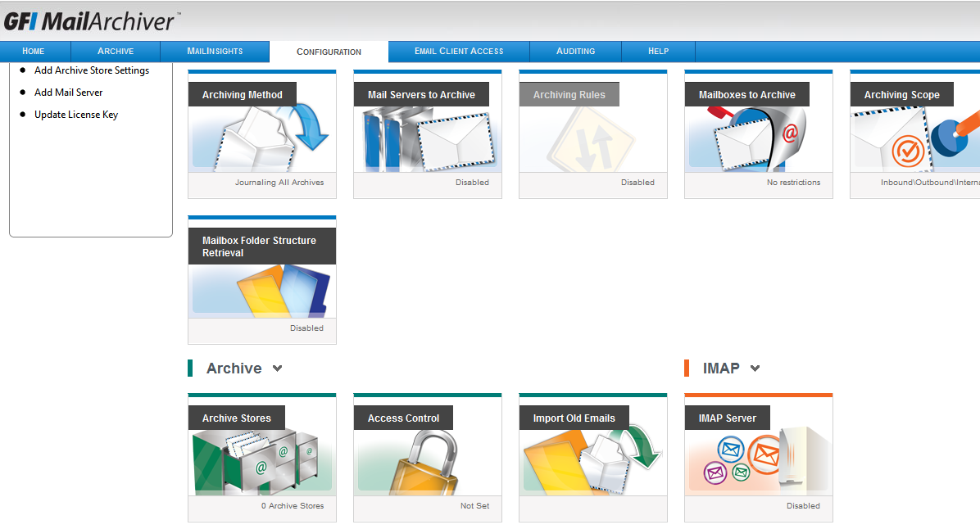Screen dimensions: 980x529
Task: Click the Mail Servers to Archive title
Action: point(421,95)
